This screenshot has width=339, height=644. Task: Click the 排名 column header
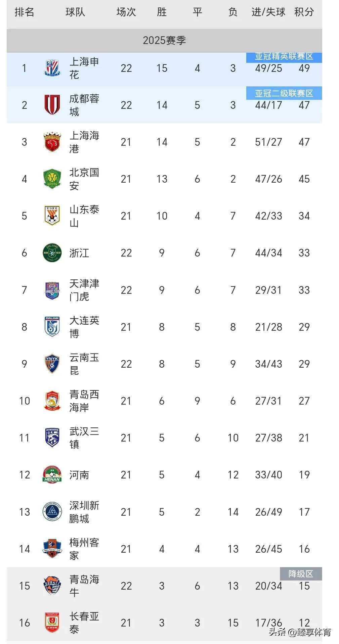[x=24, y=12]
